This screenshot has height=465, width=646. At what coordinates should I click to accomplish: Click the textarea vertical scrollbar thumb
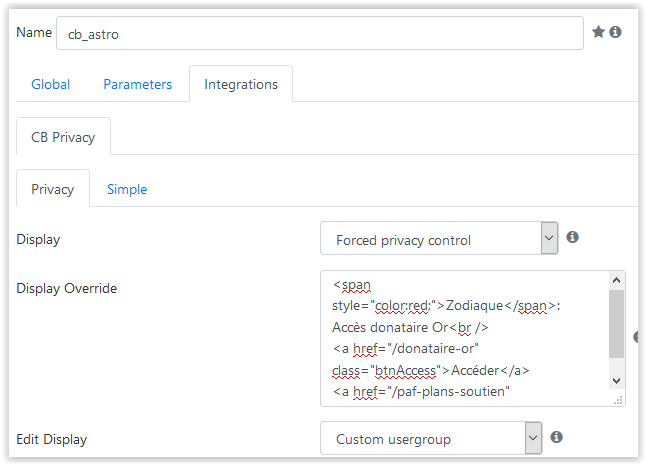click(616, 324)
